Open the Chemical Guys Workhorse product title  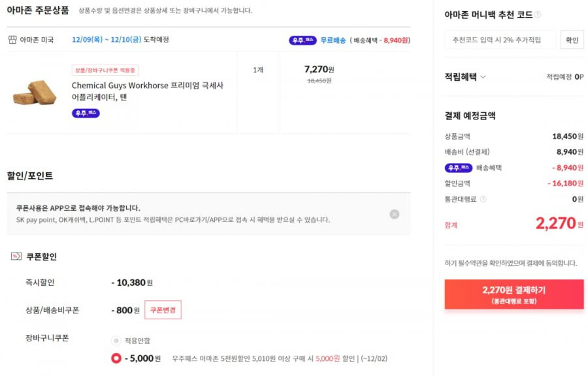[x=148, y=91]
